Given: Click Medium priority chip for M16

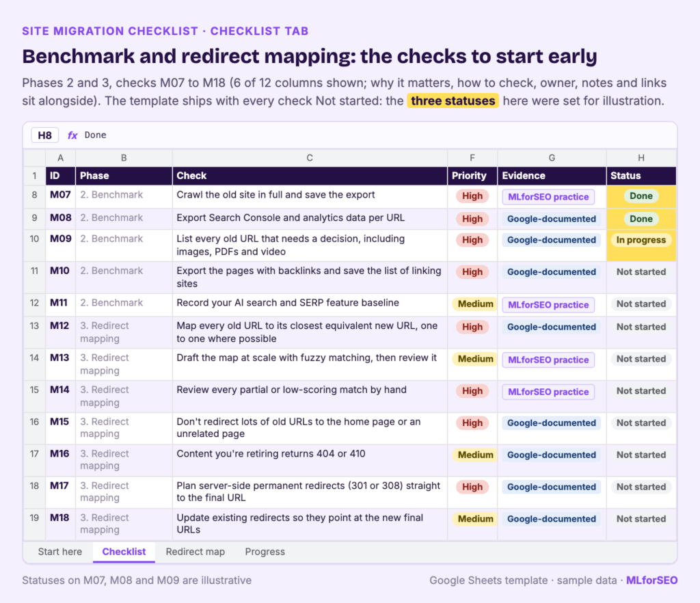Looking at the screenshot, I should 476,455.
